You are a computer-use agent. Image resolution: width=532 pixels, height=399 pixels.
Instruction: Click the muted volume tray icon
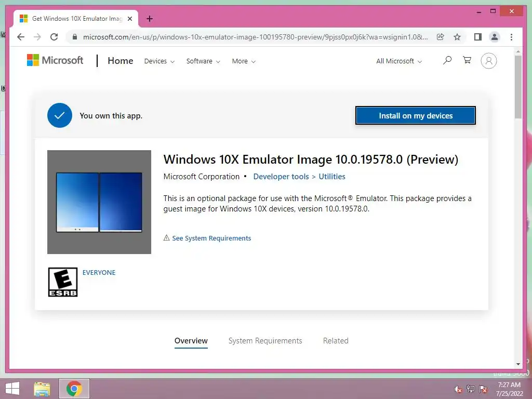click(x=458, y=389)
